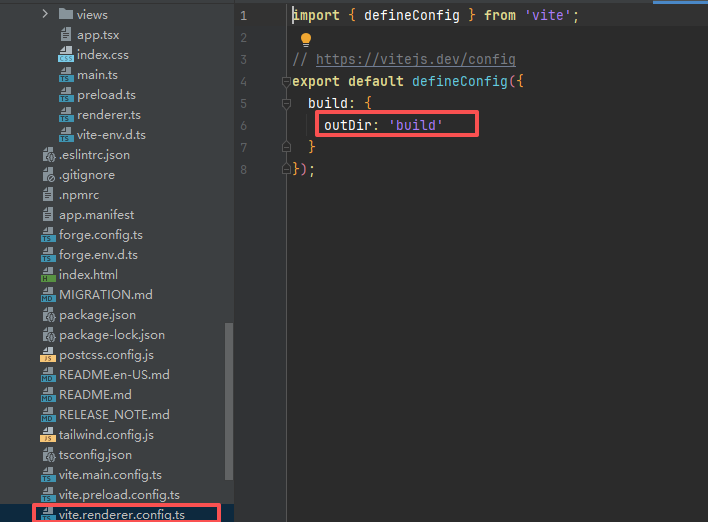Image resolution: width=708 pixels, height=522 pixels.
Task: Click the vite-env.d.ts file icon
Action: (66, 135)
